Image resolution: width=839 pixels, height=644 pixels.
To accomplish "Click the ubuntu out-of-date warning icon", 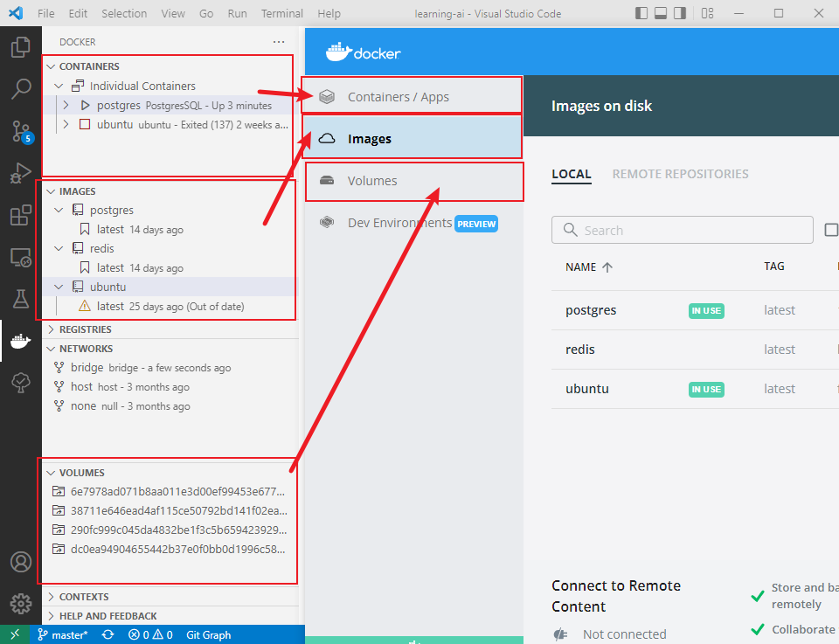I will [x=85, y=306].
